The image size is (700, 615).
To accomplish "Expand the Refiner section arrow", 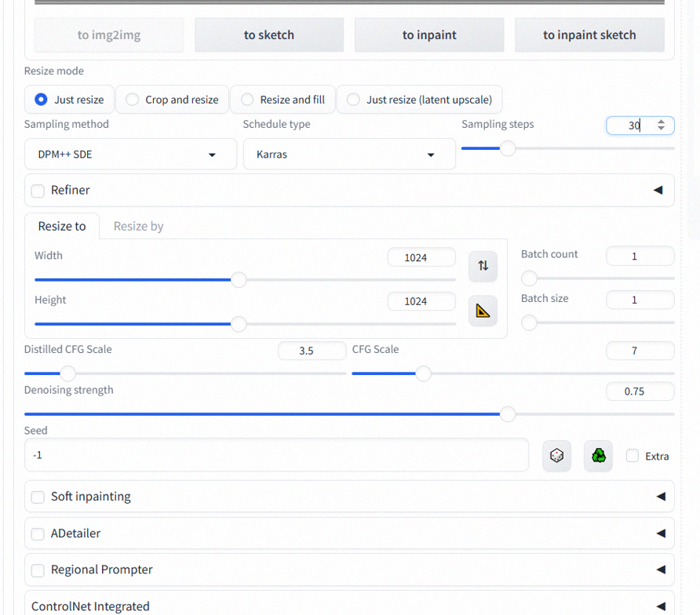I will point(658,190).
